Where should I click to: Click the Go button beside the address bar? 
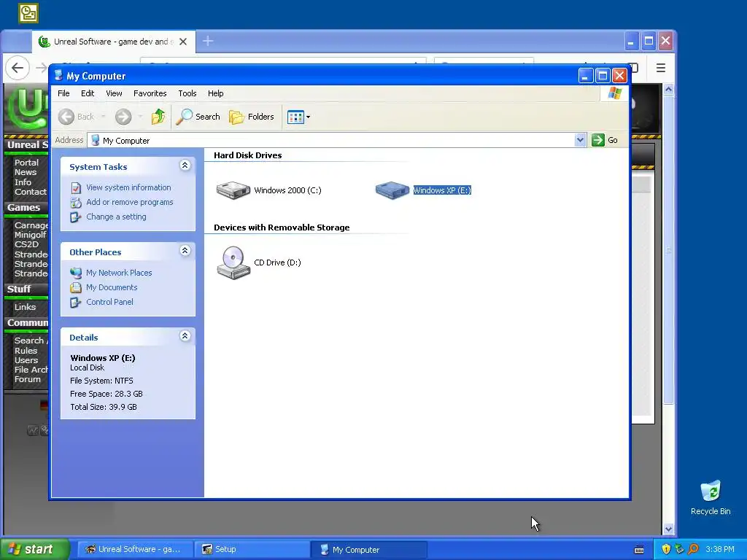click(x=605, y=140)
